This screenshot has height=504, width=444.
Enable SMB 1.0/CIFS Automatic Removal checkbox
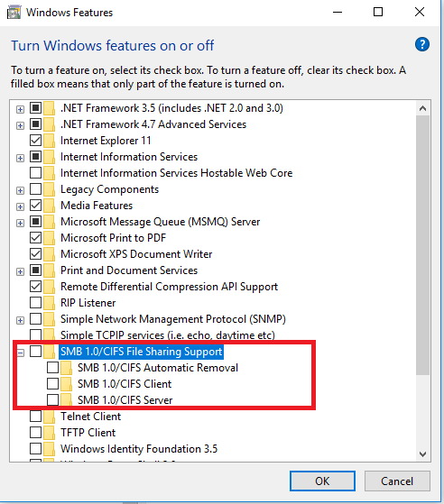pos(52,367)
